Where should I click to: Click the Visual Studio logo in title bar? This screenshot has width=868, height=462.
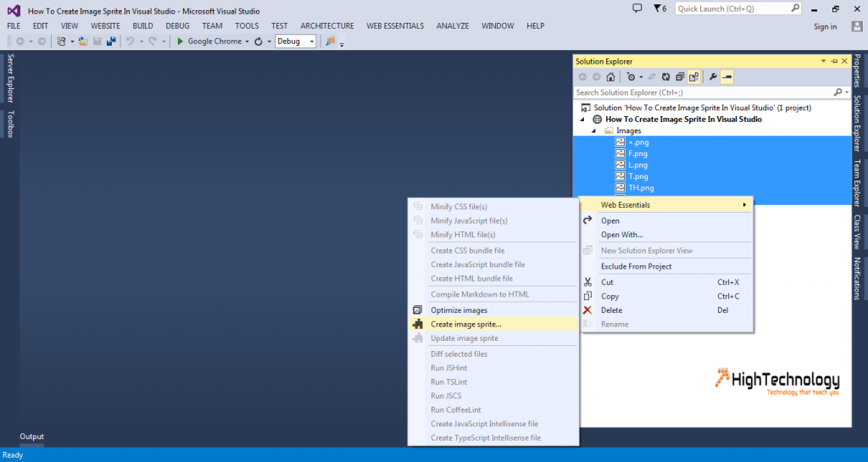(x=14, y=10)
